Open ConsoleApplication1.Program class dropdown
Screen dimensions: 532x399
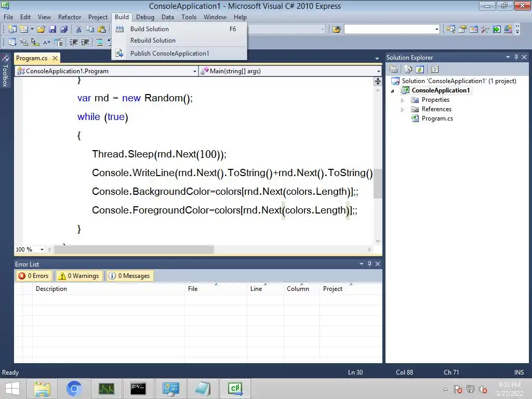coord(194,71)
